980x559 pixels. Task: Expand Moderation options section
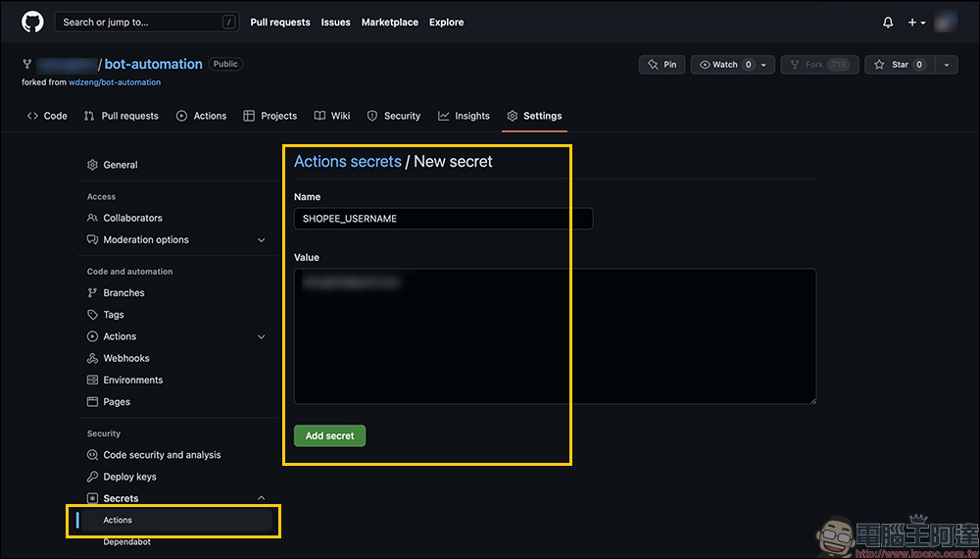tap(261, 240)
